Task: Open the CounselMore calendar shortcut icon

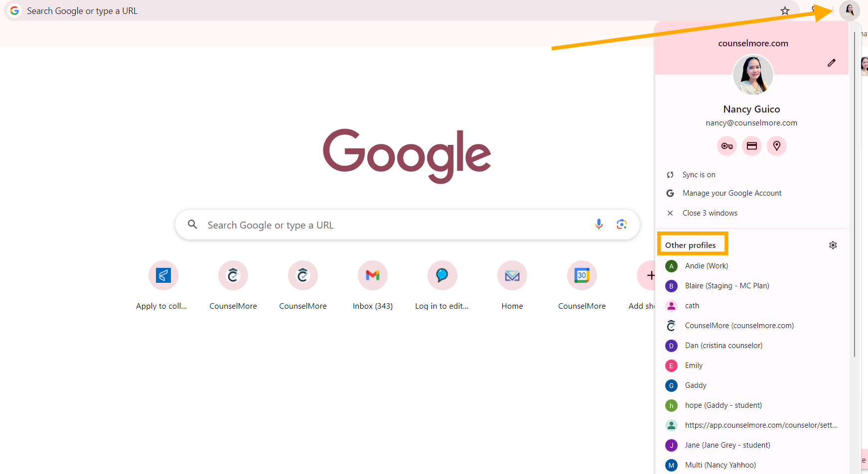Action: click(x=582, y=275)
